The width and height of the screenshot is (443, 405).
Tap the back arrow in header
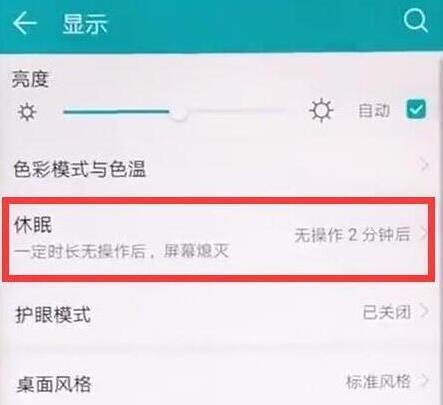24,23
